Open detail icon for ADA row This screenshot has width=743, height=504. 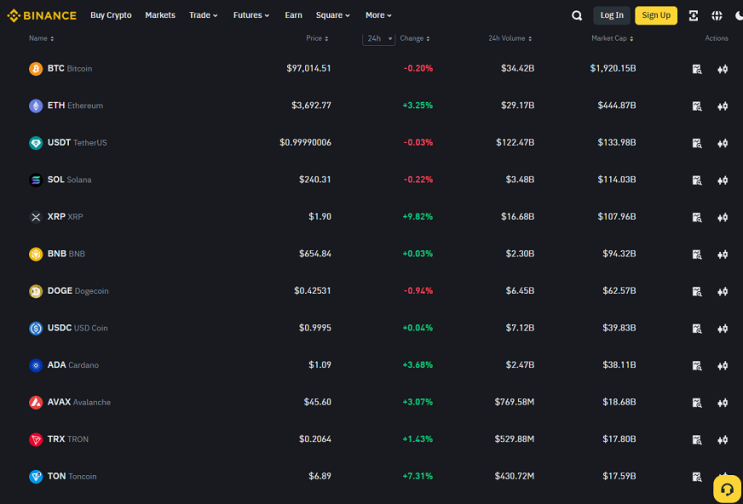click(697, 366)
